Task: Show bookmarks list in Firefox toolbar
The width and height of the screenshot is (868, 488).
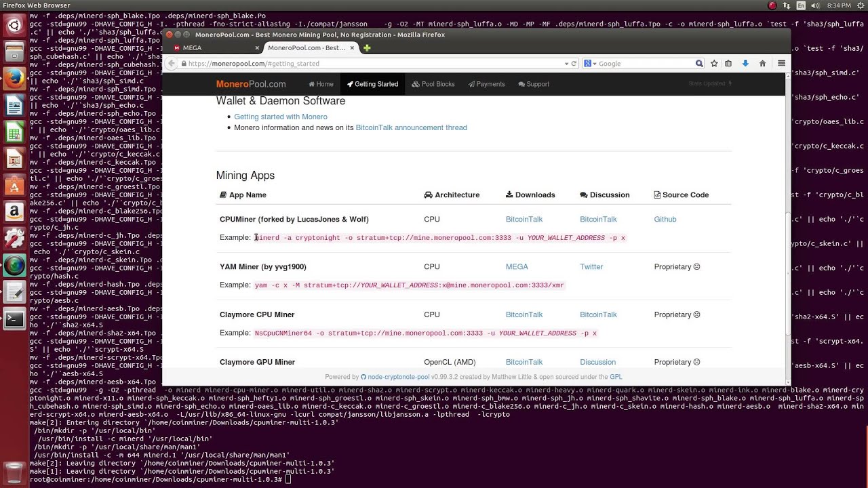Action: 728,63
